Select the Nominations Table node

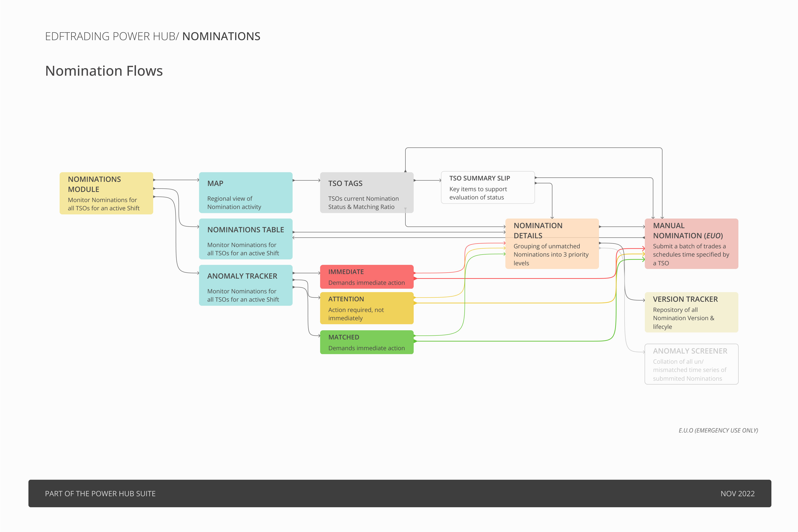[245, 239]
